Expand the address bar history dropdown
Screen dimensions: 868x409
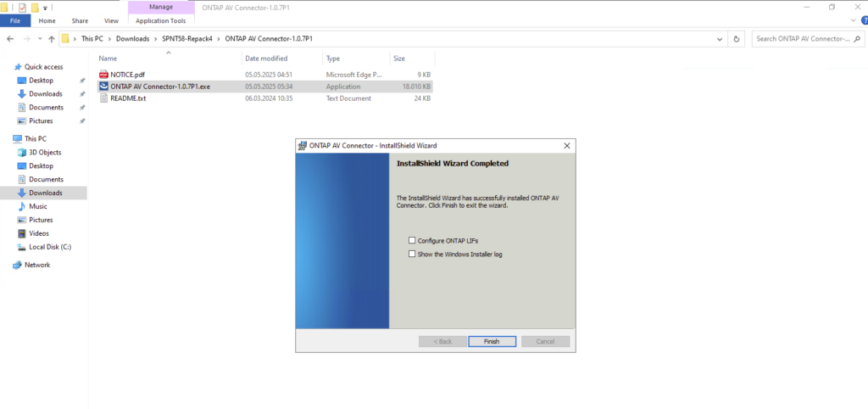point(719,39)
